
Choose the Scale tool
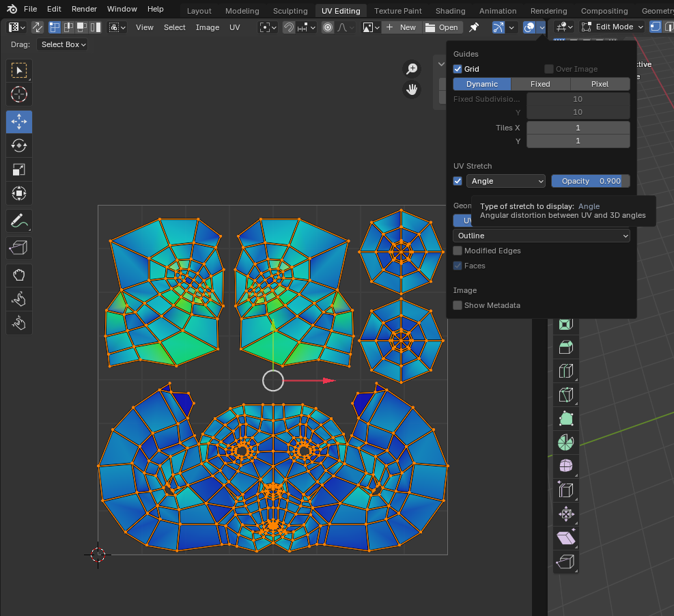pyautogui.click(x=19, y=169)
